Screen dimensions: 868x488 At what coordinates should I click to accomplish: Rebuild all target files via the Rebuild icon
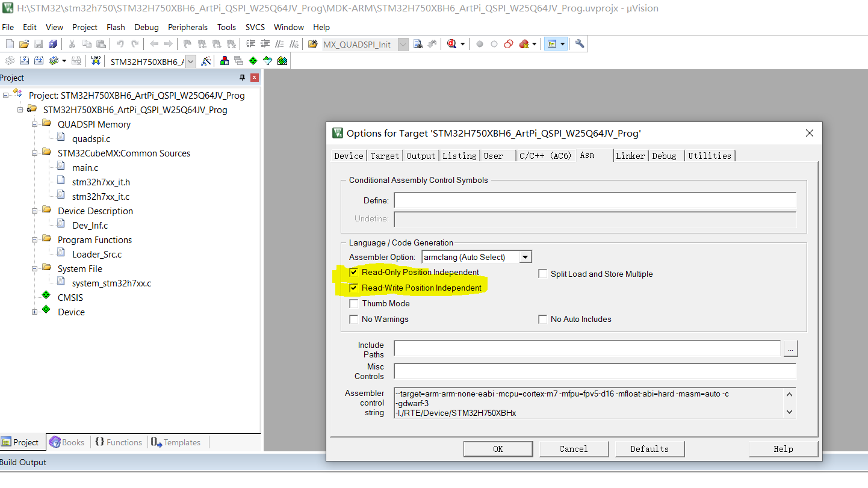point(39,61)
